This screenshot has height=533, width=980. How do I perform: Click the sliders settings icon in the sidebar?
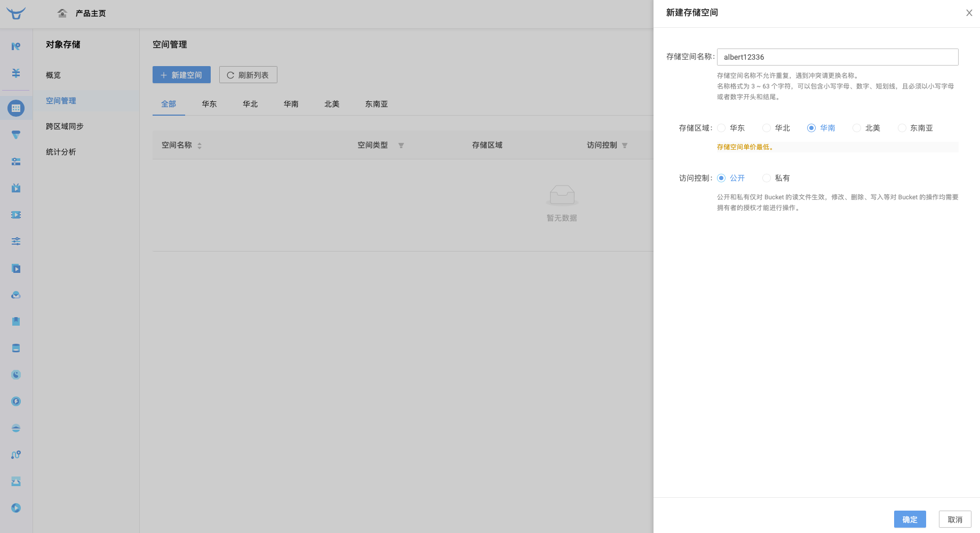pyautogui.click(x=15, y=241)
